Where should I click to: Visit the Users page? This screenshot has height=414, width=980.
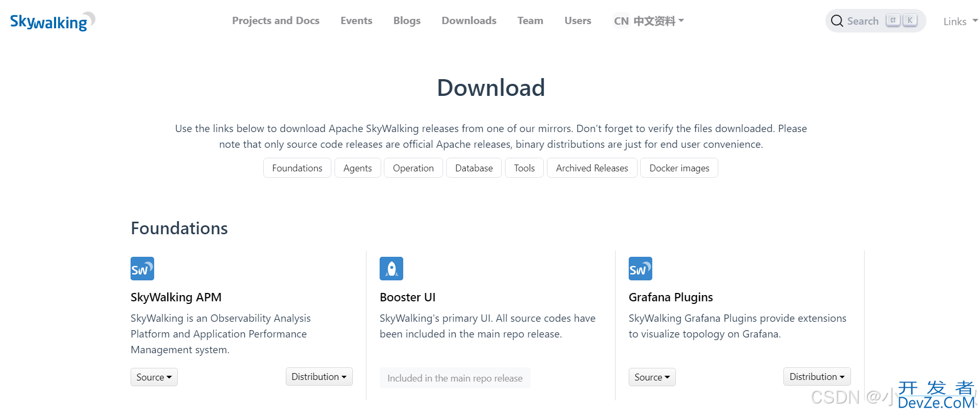pos(578,20)
